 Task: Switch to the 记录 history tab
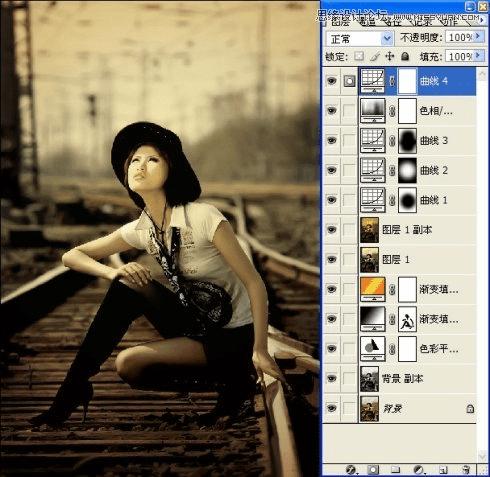[x=422, y=22]
